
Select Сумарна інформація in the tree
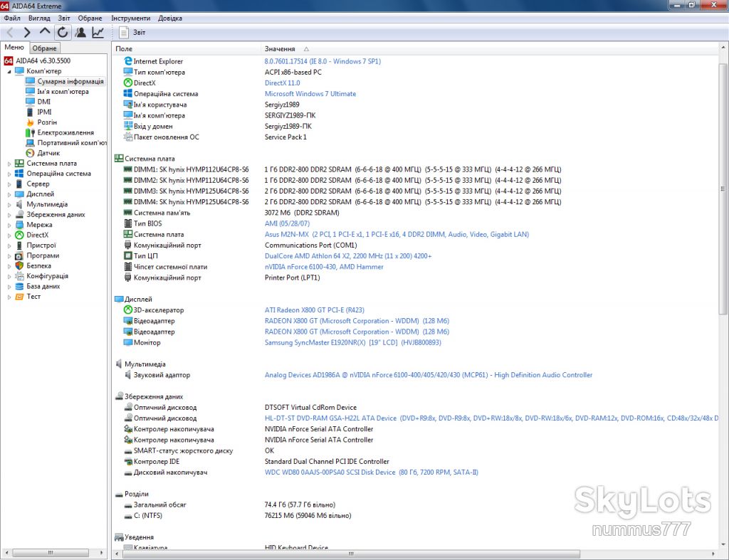[70, 81]
